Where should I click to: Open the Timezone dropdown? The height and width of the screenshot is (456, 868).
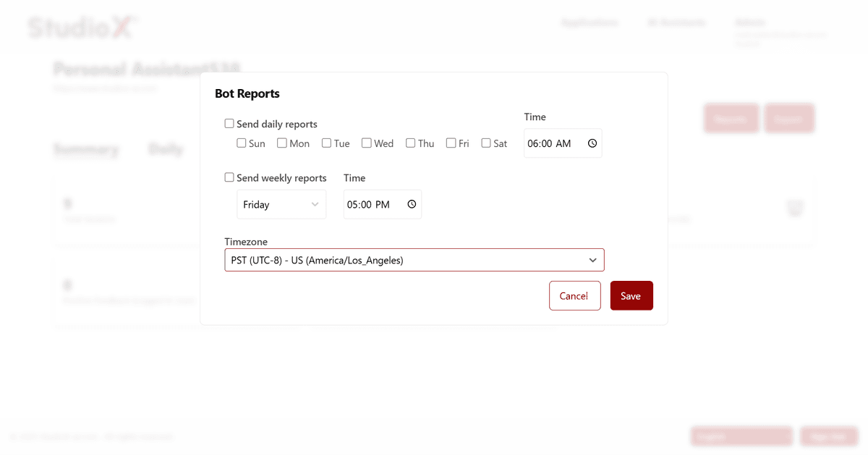414,259
